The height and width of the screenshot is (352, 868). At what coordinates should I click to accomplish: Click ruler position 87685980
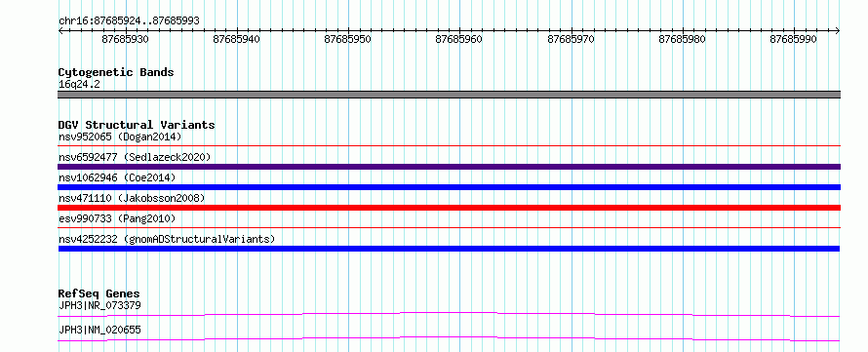(683, 39)
